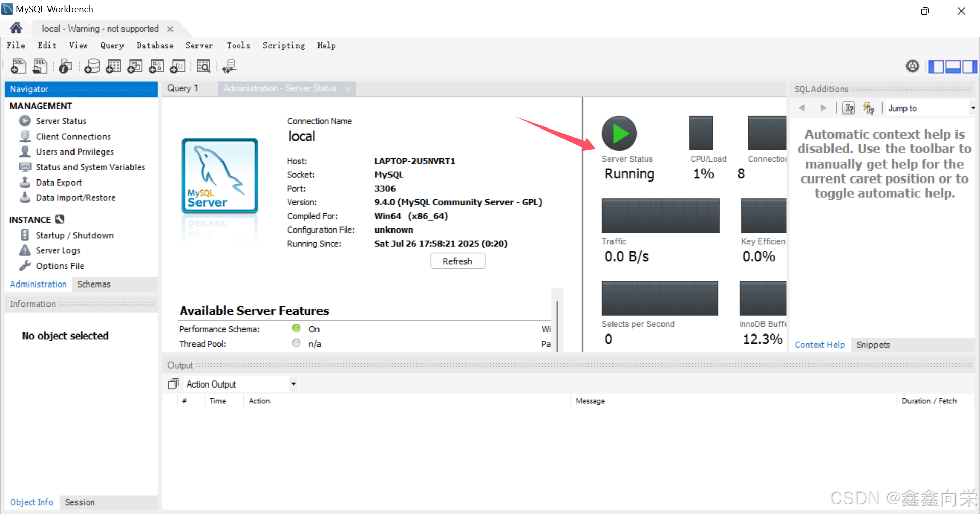The width and height of the screenshot is (980, 514).
Task: Get context help for caret position icon
Action: 849,108
